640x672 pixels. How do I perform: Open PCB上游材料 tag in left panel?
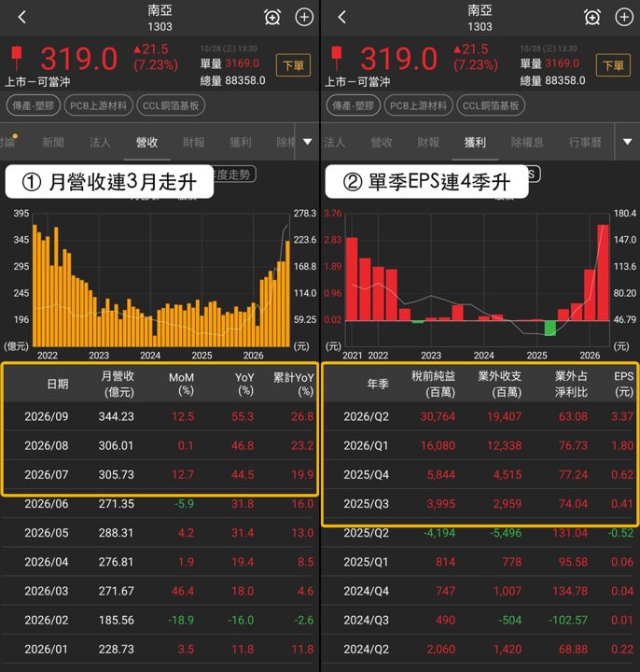[99, 105]
